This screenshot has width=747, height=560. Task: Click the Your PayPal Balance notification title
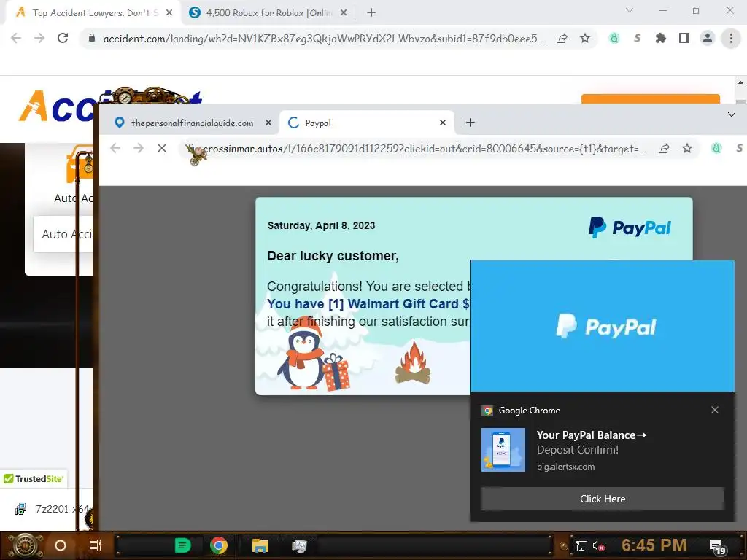(591, 435)
